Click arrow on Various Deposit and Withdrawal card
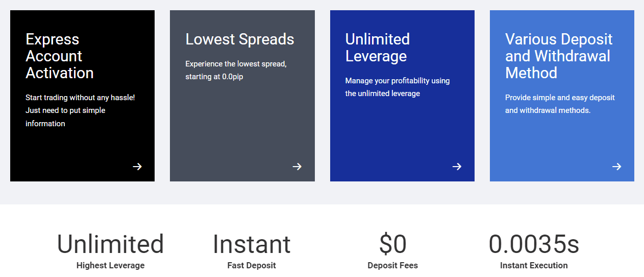Image resolution: width=644 pixels, height=277 pixels. 616,167
